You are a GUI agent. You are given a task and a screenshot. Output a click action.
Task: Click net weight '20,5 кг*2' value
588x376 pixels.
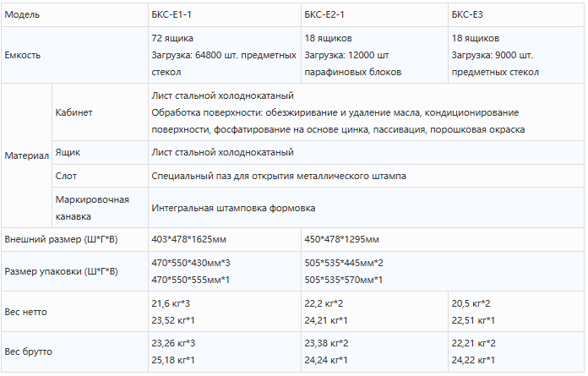pos(471,303)
